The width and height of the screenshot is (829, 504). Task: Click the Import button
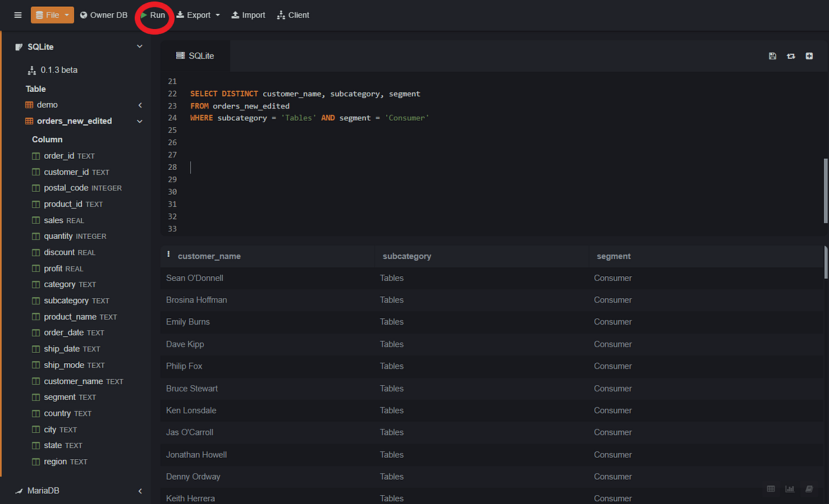248,15
